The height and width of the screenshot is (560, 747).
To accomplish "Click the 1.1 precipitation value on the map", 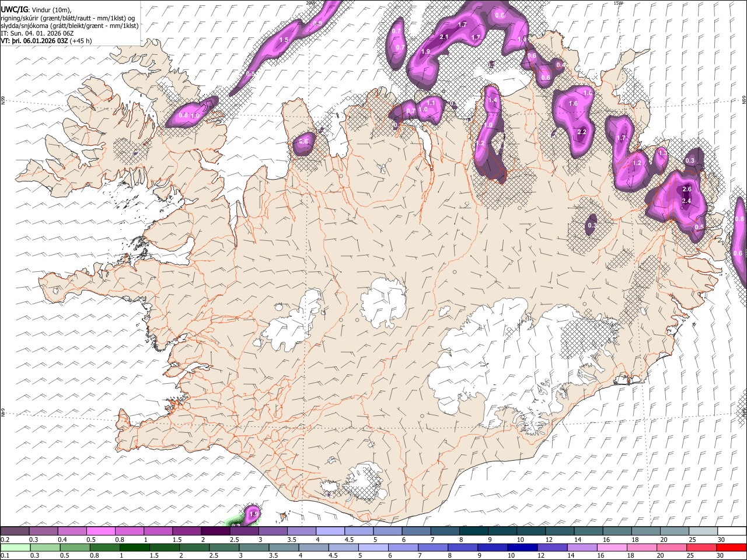I will click(x=431, y=103).
